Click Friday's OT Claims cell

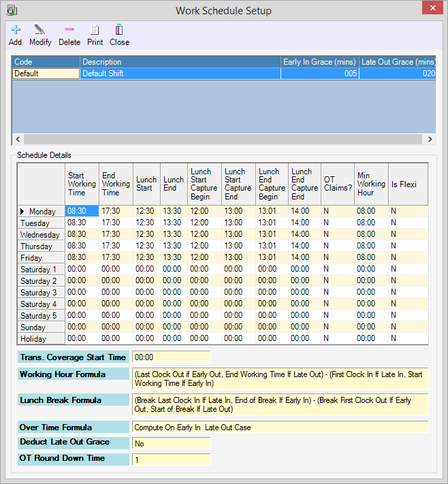(337, 257)
